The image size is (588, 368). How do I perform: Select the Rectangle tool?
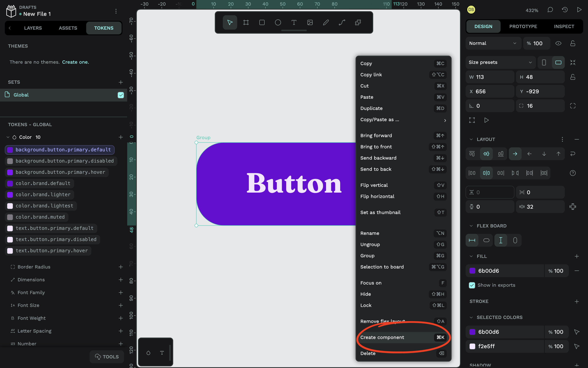[x=262, y=22]
